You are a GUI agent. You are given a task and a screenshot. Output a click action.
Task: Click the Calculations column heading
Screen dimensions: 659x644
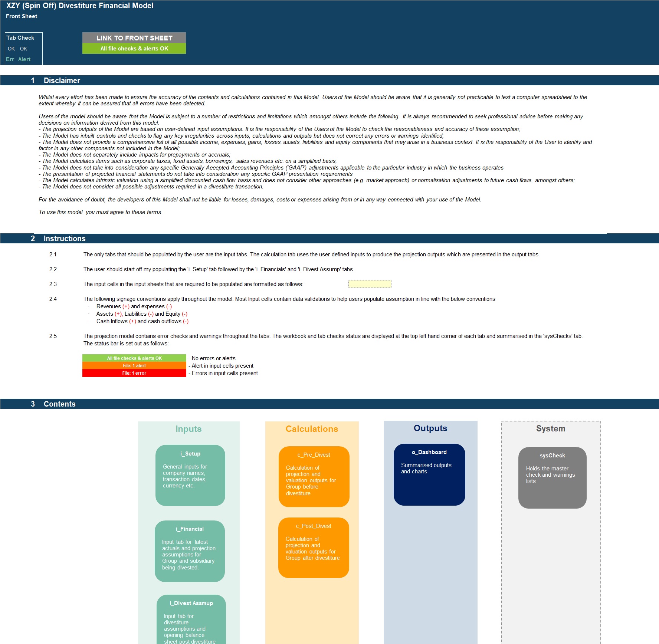[x=312, y=429]
